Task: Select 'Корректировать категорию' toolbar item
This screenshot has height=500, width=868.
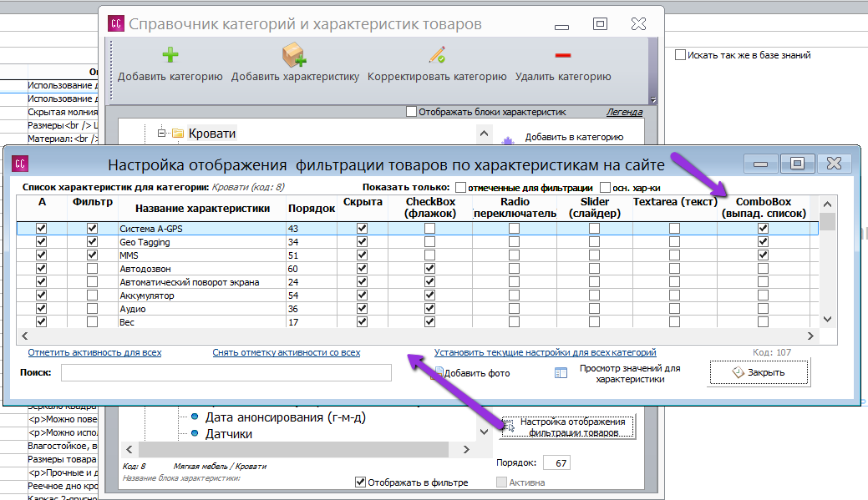Action: [437, 76]
